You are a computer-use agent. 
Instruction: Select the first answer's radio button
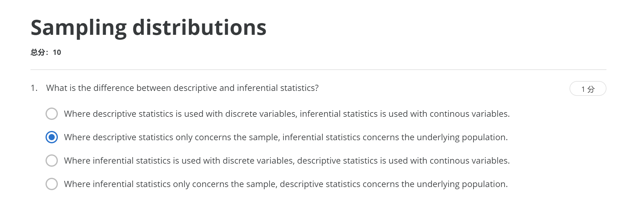(52, 114)
